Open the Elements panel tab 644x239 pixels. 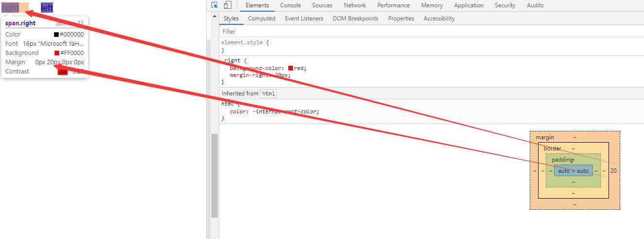click(257, 5)
